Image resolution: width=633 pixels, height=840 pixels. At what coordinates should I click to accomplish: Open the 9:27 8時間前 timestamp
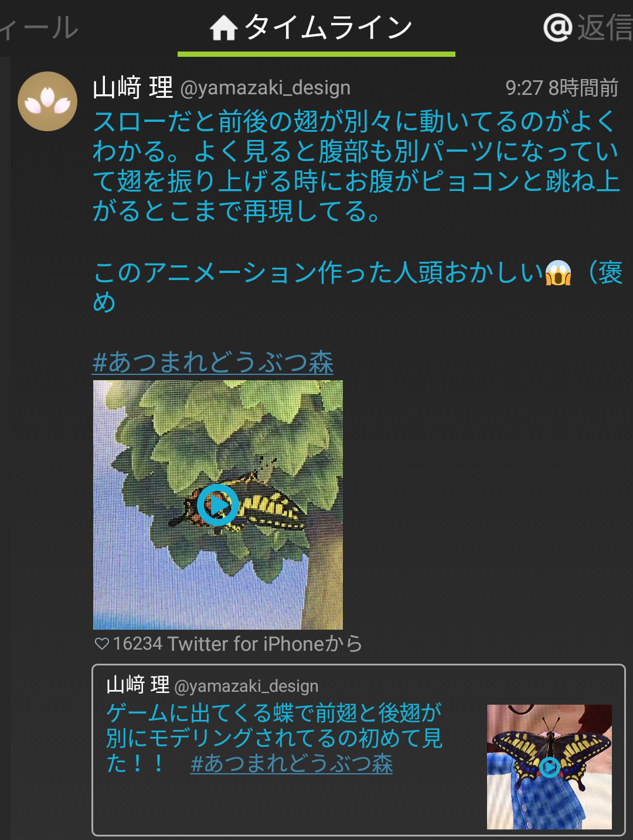(x=562, y=88)
